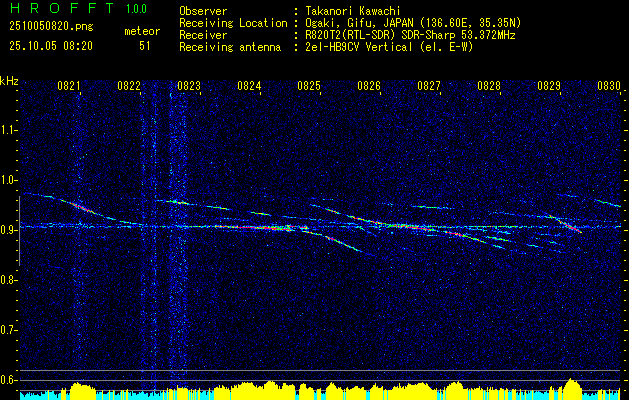Click the Observer label
This screenshot has width=629, height=400.
(203, 11)
